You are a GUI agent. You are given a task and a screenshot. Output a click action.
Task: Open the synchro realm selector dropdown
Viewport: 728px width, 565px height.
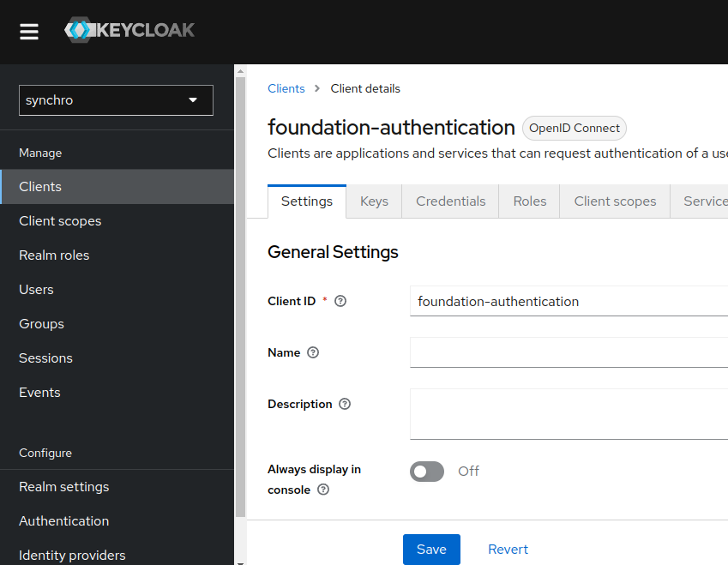[116, 100]
